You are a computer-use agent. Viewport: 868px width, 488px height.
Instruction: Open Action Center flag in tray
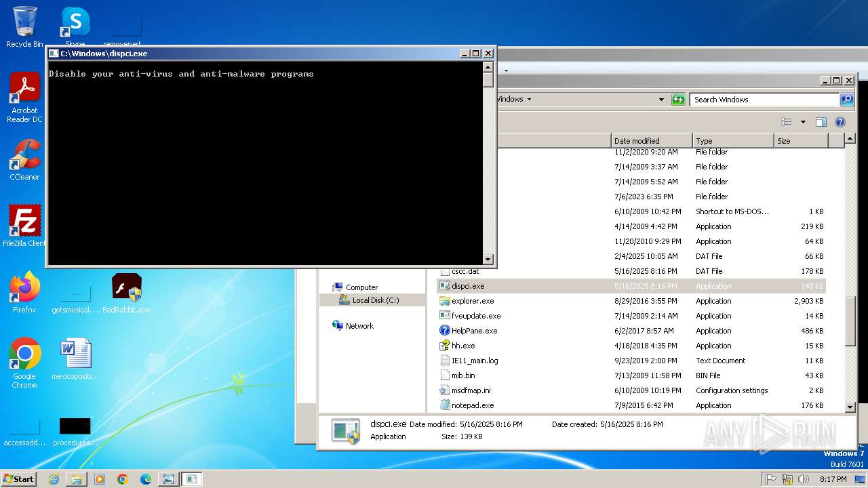pyautogui.click(x=771, y=479)
